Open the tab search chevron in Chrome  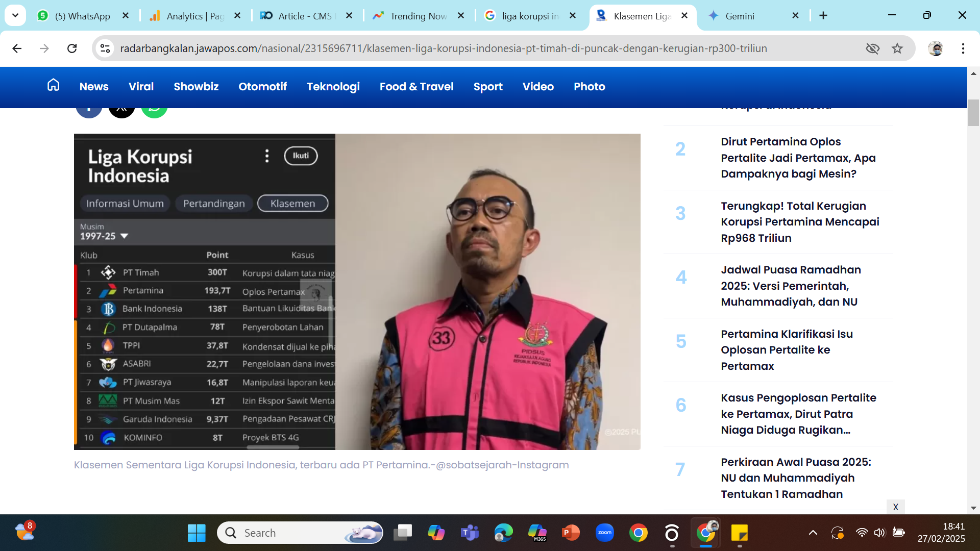tap(15, 15)
